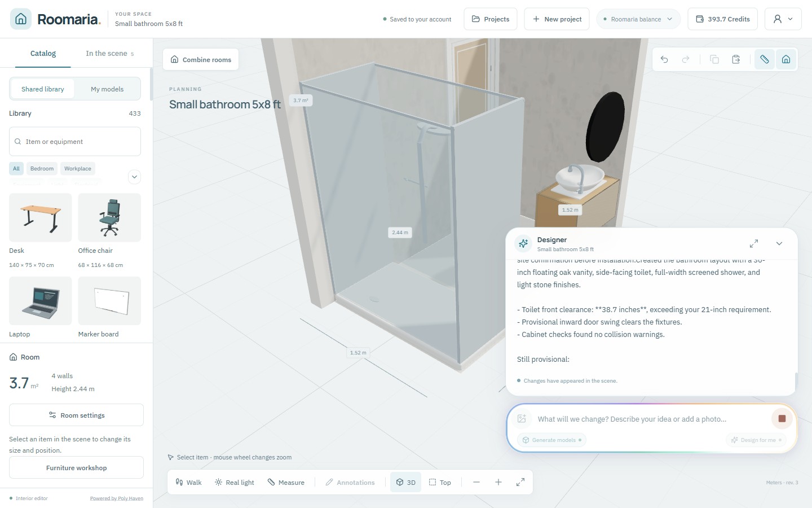Open the Projects list
Screen dimensions: 812x508
[491, 19]
